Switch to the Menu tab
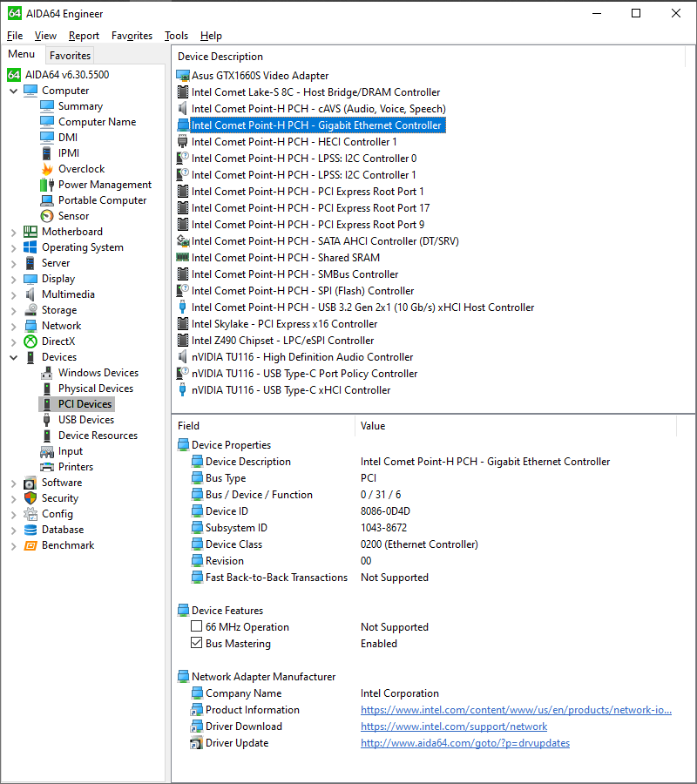 pos(22,54)
